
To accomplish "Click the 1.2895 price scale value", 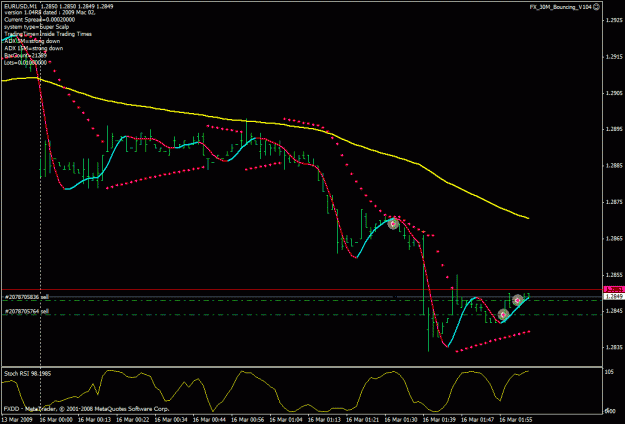I will coord(613,129).
